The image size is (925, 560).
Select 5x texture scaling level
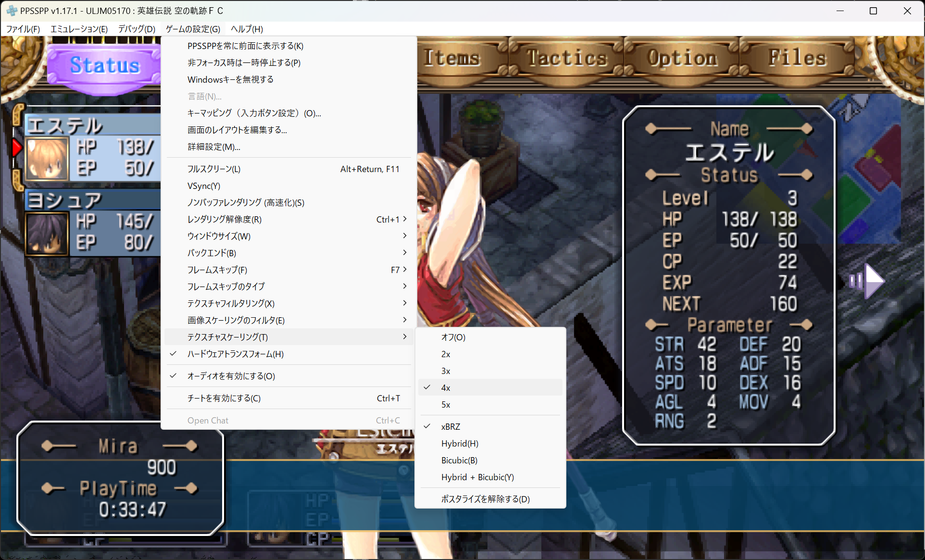[490, 405]
